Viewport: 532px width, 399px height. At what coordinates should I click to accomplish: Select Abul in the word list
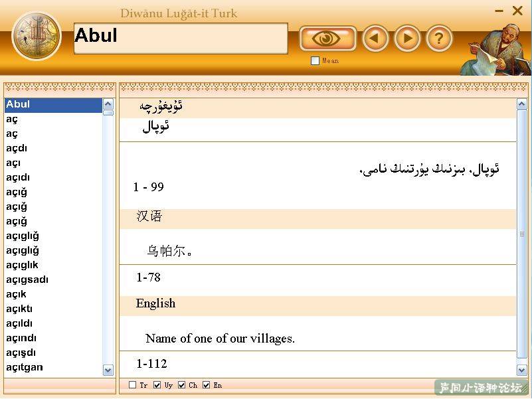(53, 104)
